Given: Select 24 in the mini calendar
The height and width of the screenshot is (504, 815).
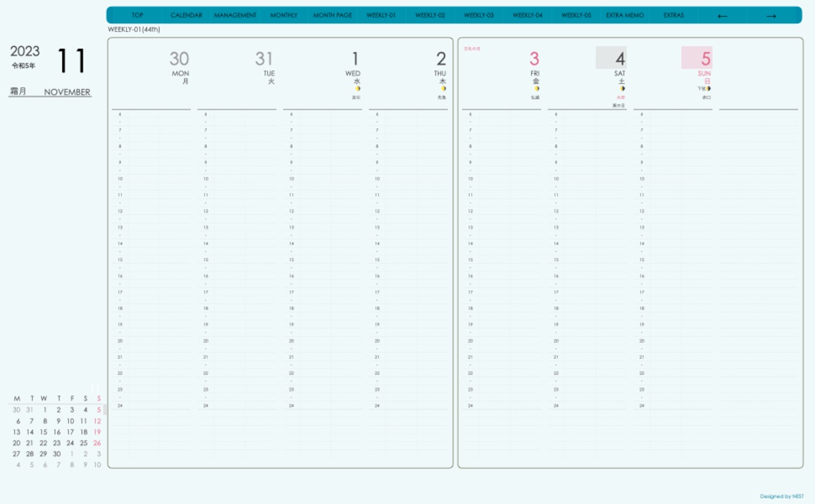Looking at the screenshot, I should 70,443.
